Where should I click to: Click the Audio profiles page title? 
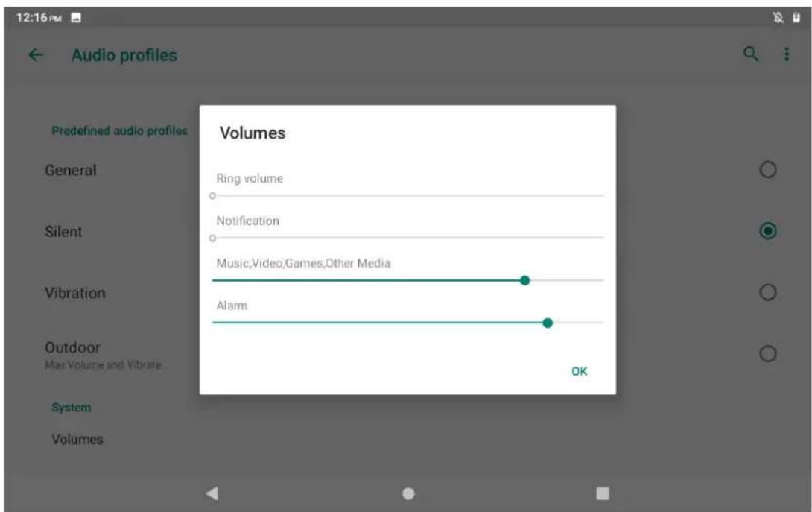124,55
